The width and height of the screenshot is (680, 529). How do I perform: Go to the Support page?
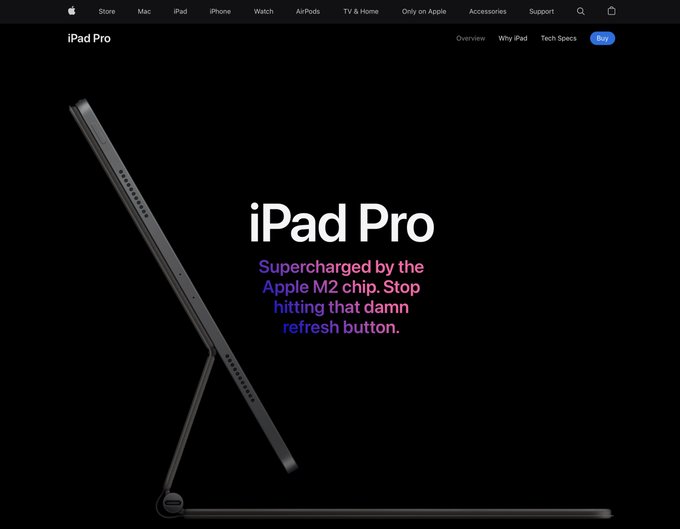click(541, 11)
